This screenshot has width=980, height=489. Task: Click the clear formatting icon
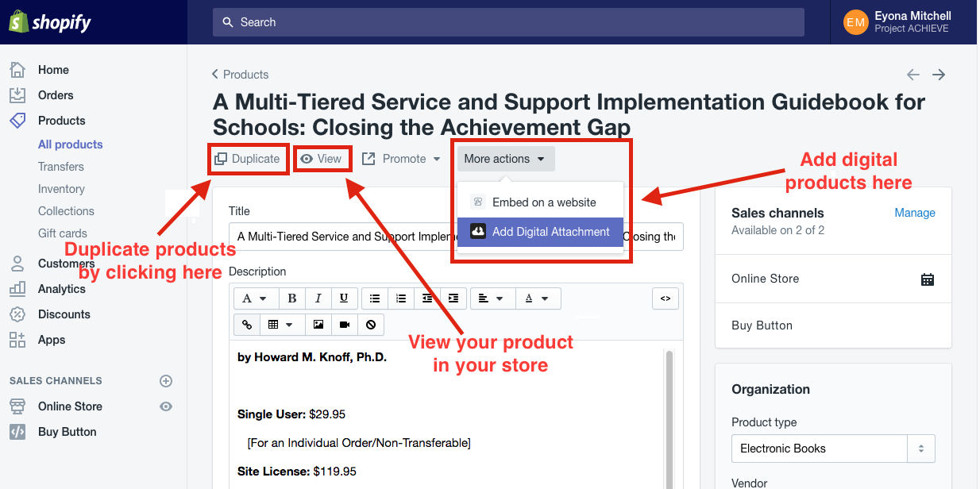click(x=371, y=325)
